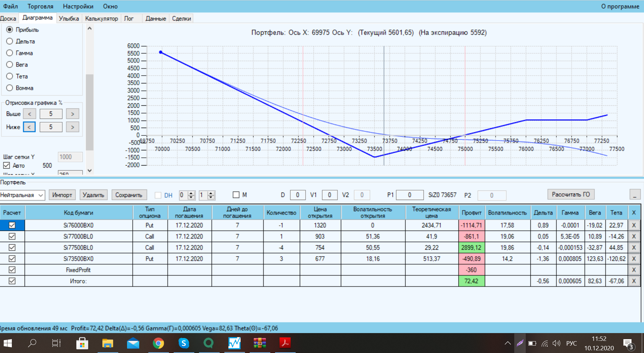Open Adobe Acrobat from the taskbar
Image resolution: width=644 pixels, height=353 pixels.
(285, 343)
